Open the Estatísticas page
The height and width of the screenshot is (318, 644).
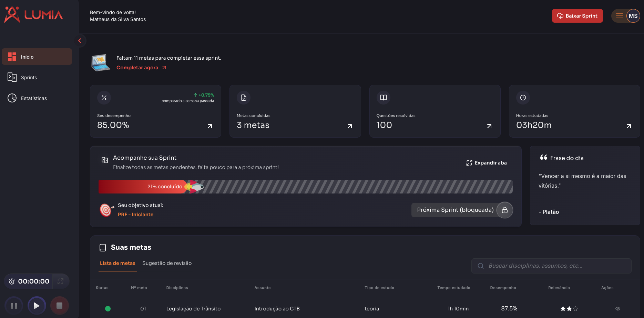[x=34, y=98]
